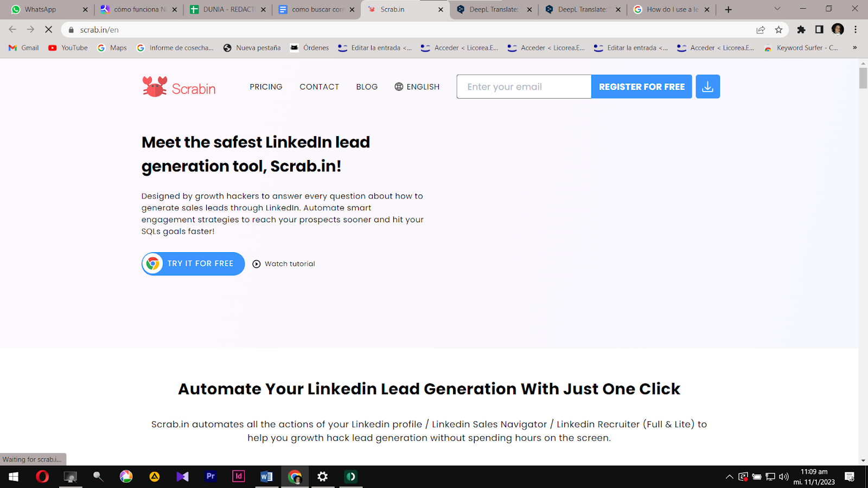Open the BLOG menu link

pos(367,87)
